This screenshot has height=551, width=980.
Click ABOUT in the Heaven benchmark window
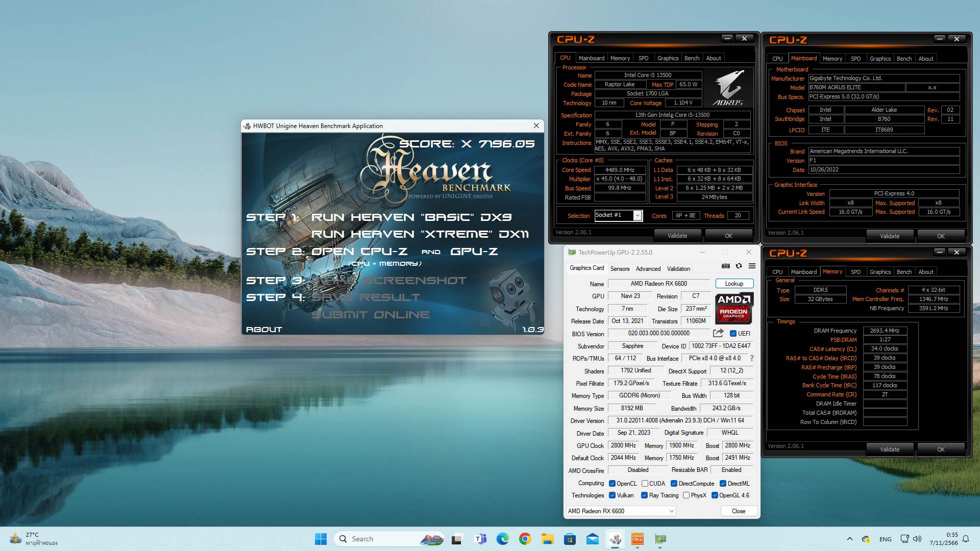click(264, 330)
